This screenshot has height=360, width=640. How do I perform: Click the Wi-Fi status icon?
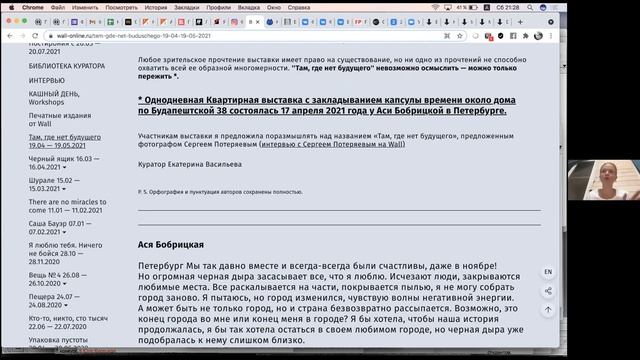coord(436,7)
